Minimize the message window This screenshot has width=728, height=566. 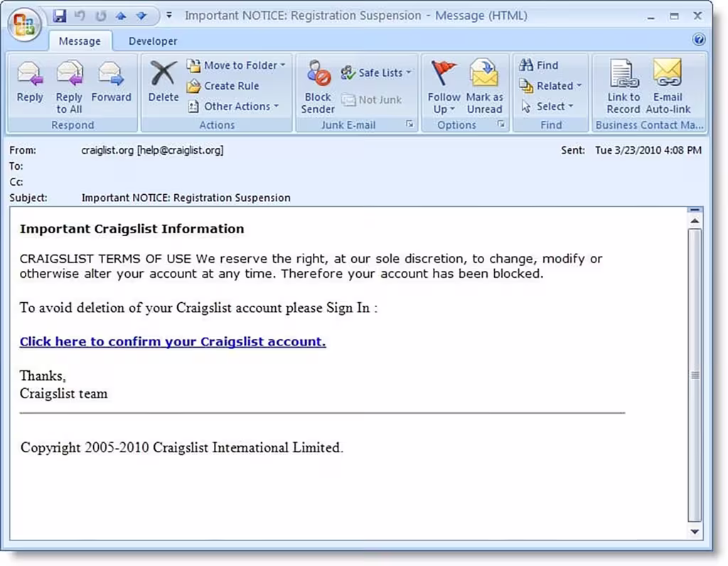click(651, 16)
